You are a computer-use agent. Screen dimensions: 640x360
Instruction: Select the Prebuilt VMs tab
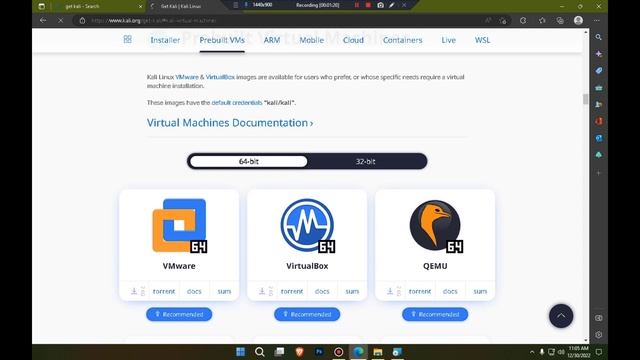coord(222,40)
